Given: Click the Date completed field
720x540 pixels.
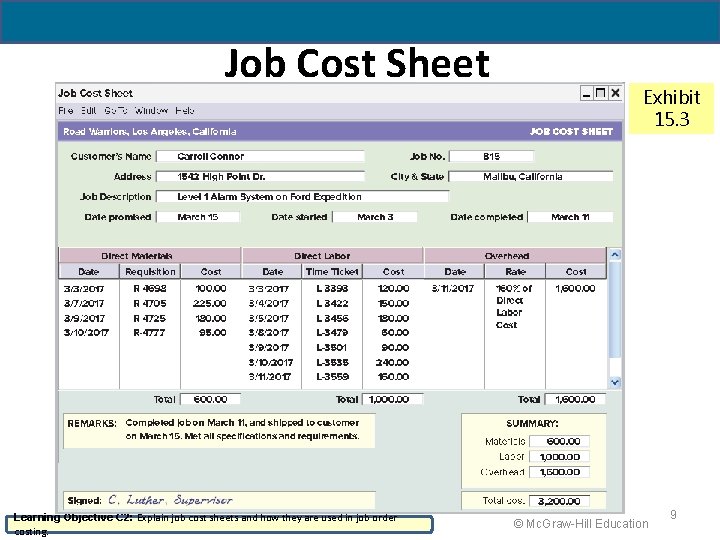Looking at the screenshot, I should pyautogui.click(x=570, y=217).
